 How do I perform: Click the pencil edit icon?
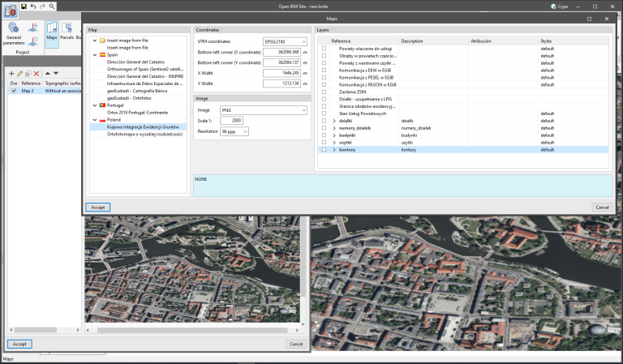[x=19, y=73]
